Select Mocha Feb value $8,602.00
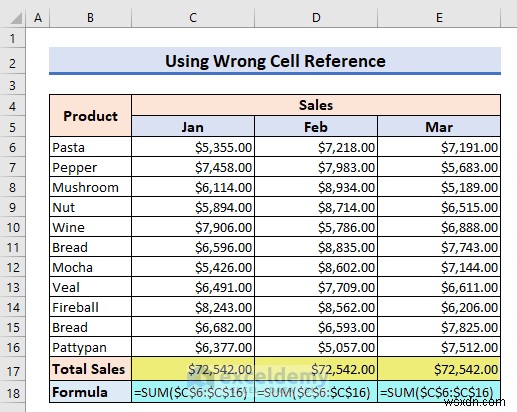The image size is (517, 412). [x=316, y=267]
